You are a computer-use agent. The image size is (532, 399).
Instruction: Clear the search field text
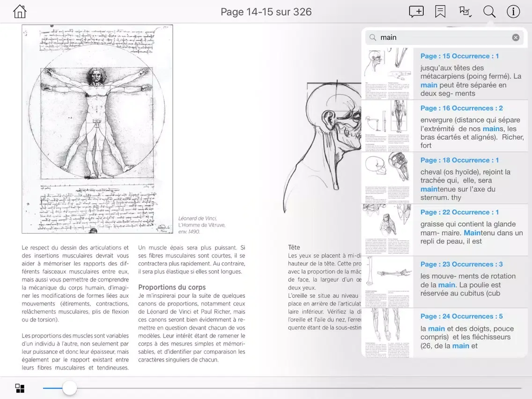[516, 37]
